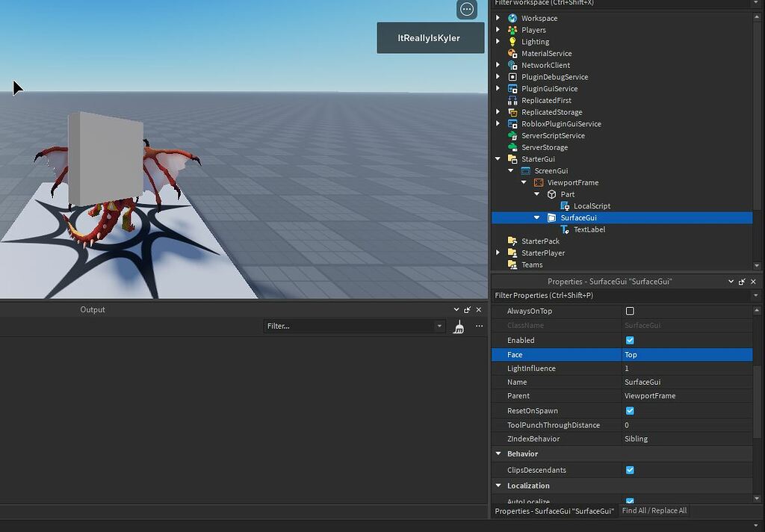The width and height of the screenshot is (765, 532).
Task: Click the Workspace globe icon
Action: tap(512, 18)
